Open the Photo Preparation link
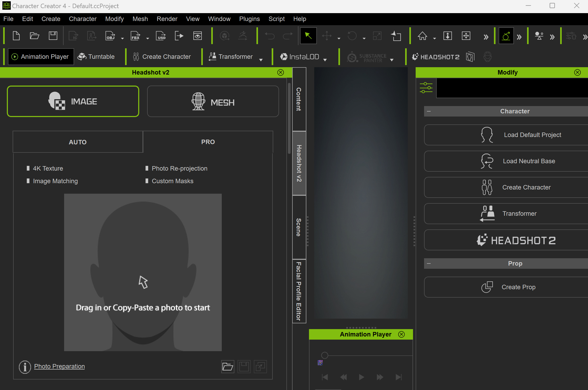This screenshot has height=390, width=588. (59, 366)
